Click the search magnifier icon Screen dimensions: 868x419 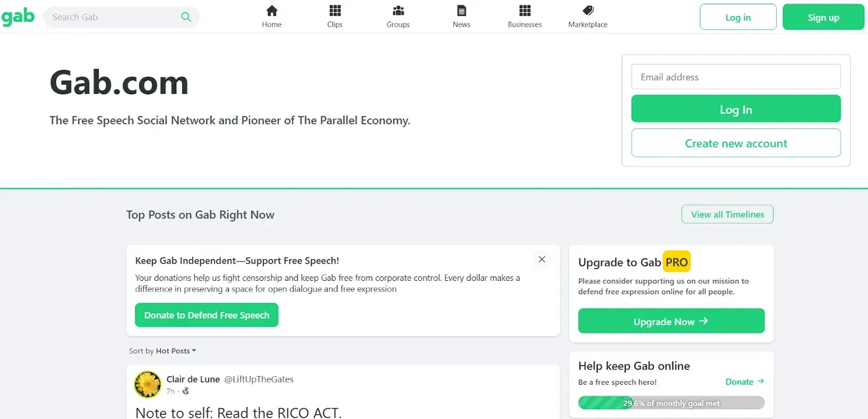click(186, 17)
